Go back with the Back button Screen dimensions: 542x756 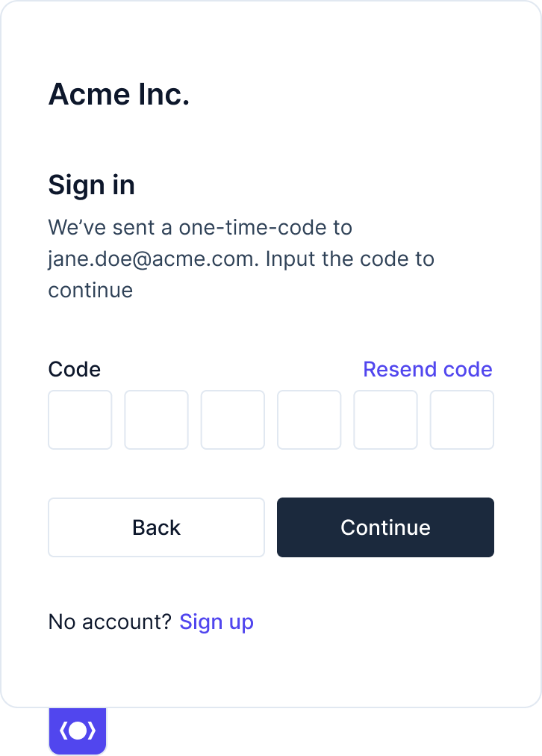pyautogui.click(x=157, y=527)
